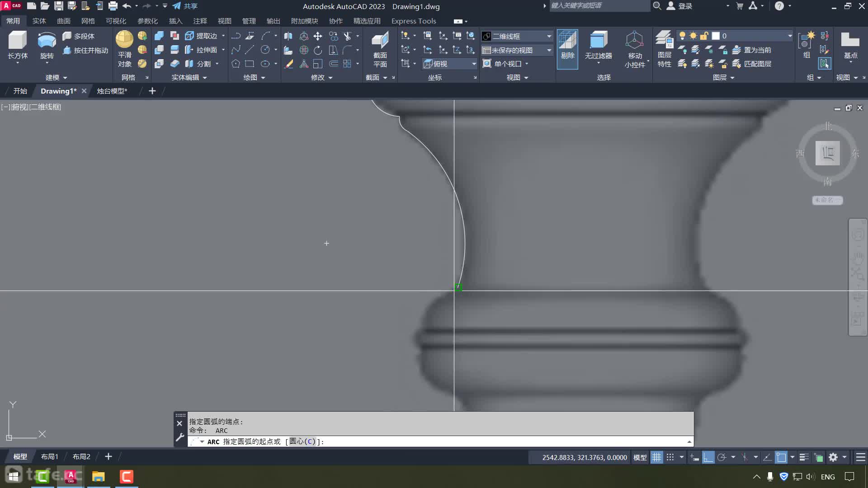
Task: Click the 开始 start tab
Action: click(20, 91)
